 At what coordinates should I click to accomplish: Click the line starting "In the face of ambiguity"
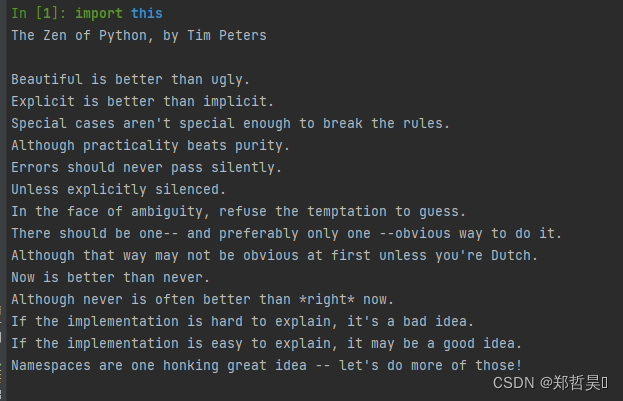238,211
